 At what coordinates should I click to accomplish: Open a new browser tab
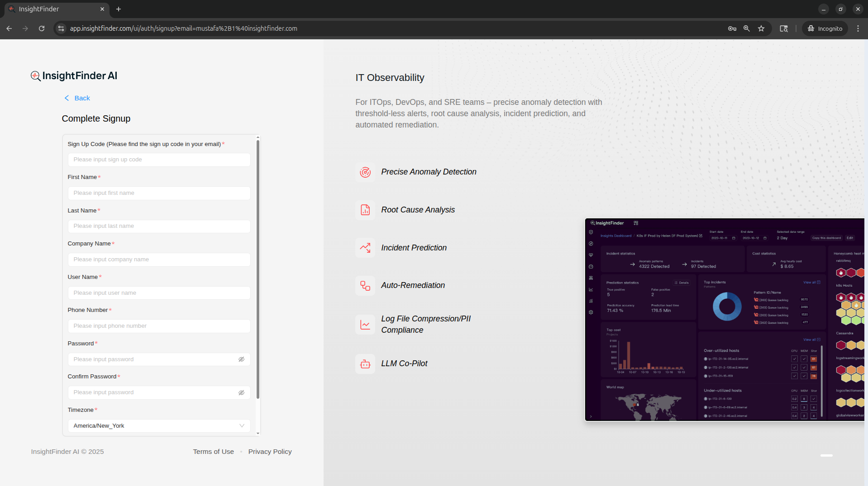pos(119,9)
